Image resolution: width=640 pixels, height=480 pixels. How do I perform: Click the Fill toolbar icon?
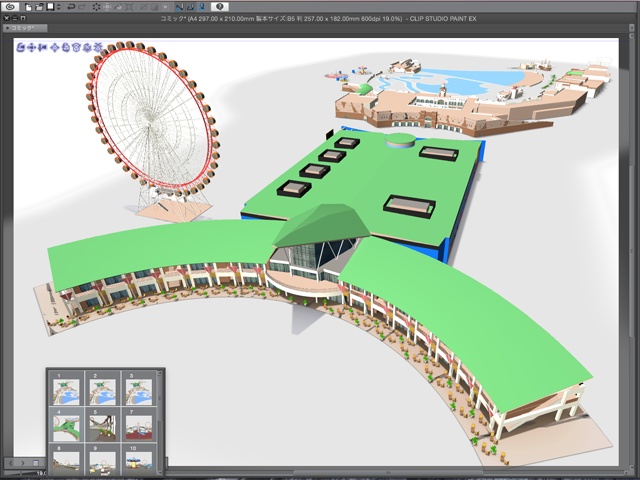[x=118, y=7]
